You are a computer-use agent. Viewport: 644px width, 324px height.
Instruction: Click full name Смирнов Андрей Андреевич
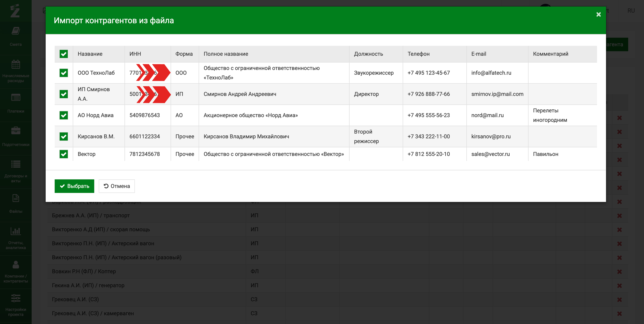[240, 94]
